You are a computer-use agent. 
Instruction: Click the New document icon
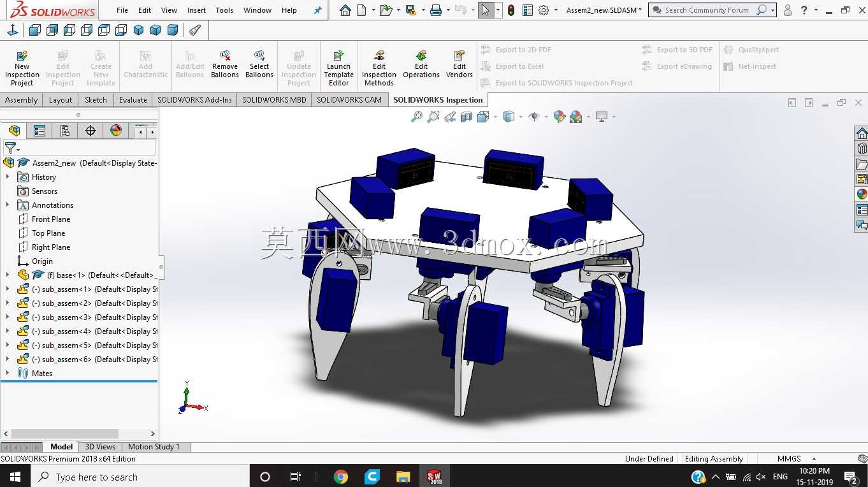pos(361,10)
